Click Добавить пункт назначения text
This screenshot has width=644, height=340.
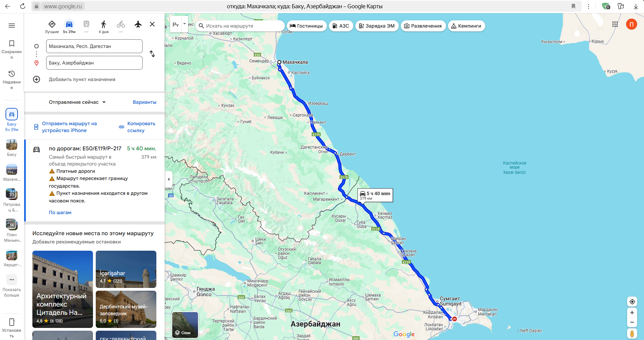[82, 79]
